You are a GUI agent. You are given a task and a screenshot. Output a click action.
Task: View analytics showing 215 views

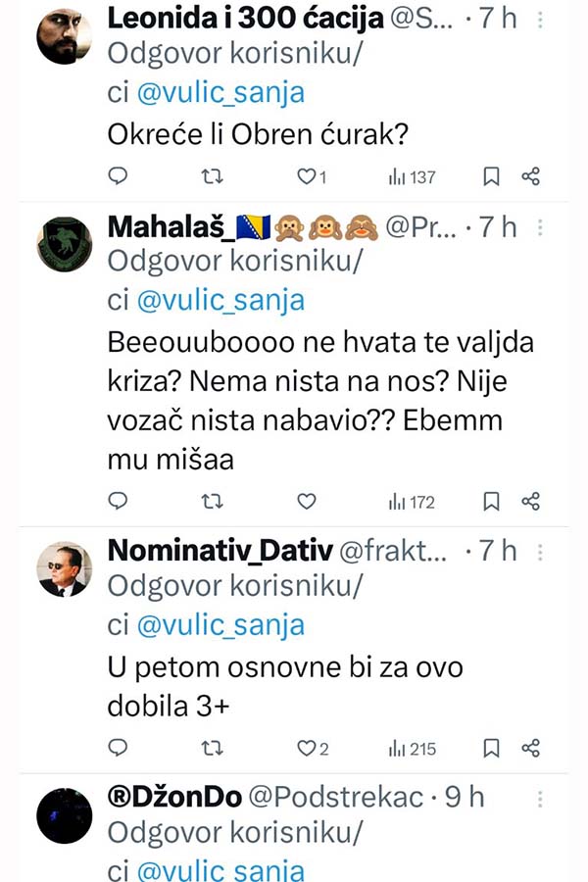click(413, 749)
